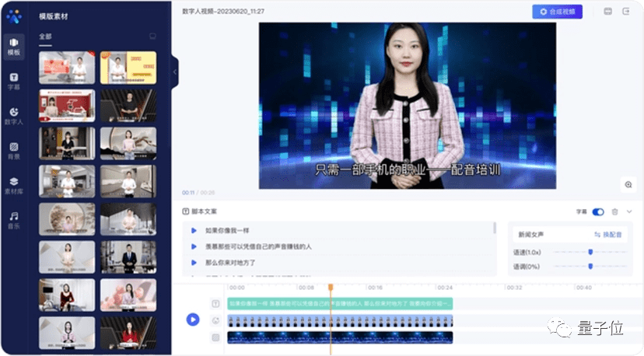
Task: Click the 换配音 change voice link
Action: pos(607,234)
